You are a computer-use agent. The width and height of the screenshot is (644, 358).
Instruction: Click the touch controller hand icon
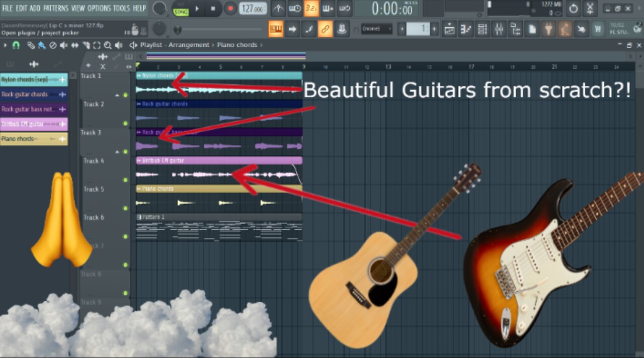(x=582, y=29)
